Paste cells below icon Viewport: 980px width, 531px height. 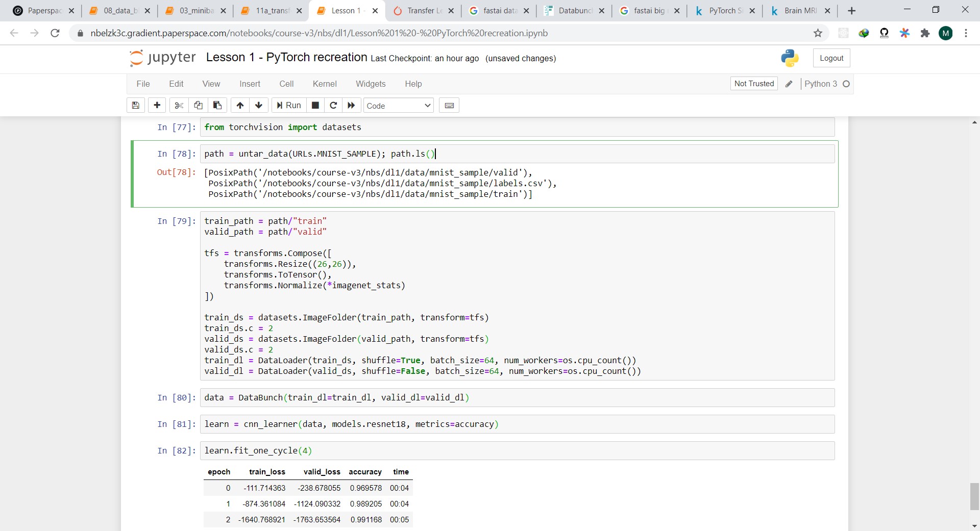(217, 106)
